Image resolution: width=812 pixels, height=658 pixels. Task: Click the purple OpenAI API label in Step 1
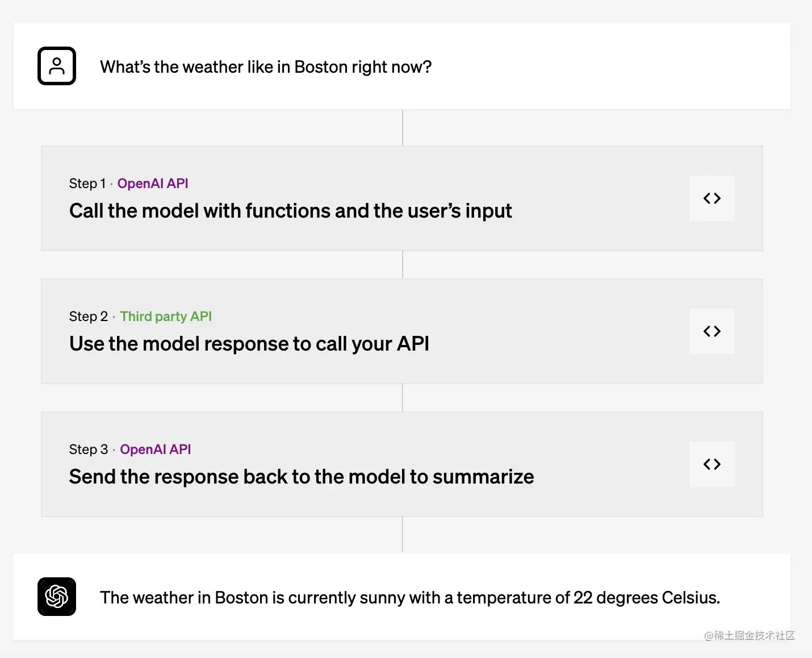[153, 184]
